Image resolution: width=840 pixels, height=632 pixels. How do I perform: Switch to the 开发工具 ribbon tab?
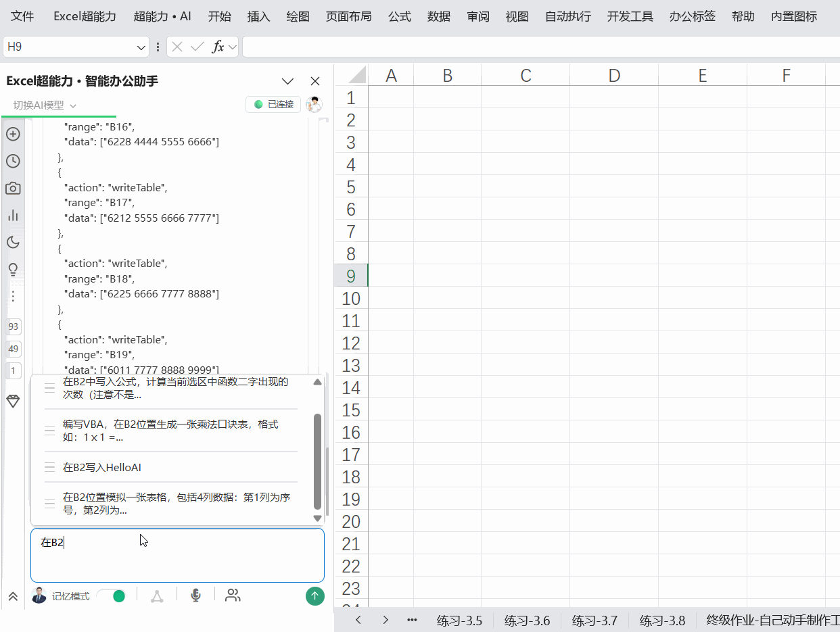pos(630,16)
